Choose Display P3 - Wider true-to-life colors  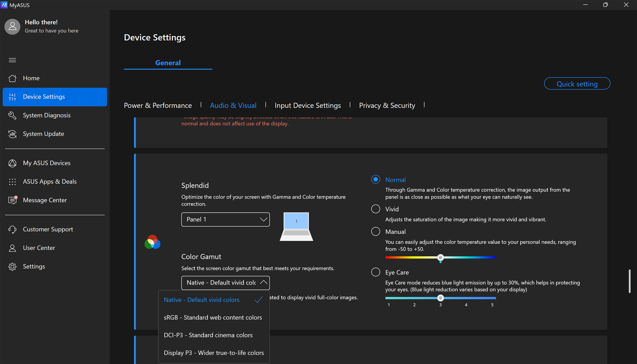click(x=214, y=353)
